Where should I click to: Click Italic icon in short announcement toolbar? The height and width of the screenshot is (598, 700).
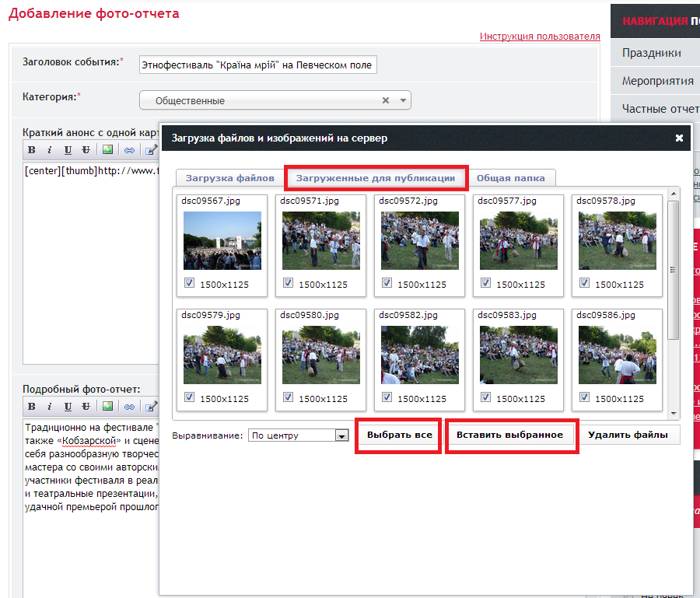(49, 149)
